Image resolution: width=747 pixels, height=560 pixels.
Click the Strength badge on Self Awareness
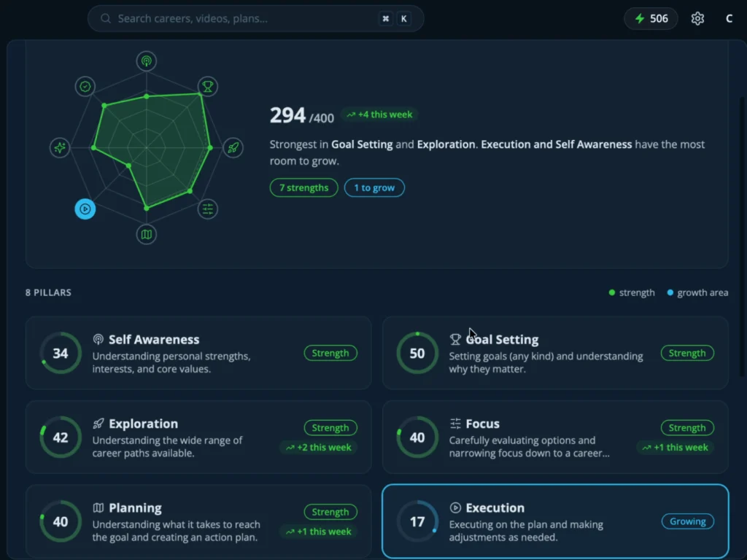pos(330,353)
